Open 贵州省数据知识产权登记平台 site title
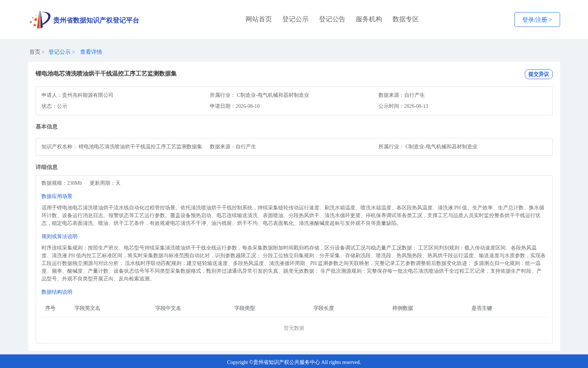The height and width of the screenshot is (368, 588). click(x=96, y=20)
